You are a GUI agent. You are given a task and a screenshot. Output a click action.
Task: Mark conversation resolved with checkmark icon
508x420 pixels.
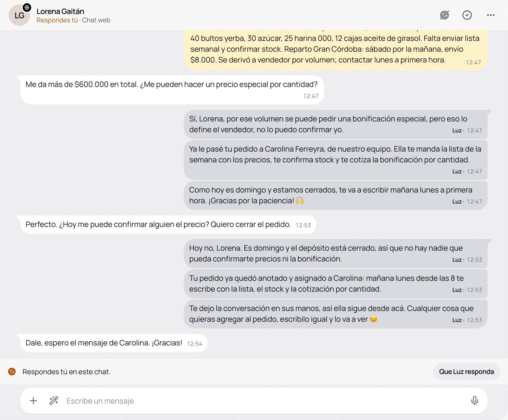pos(467,15)
